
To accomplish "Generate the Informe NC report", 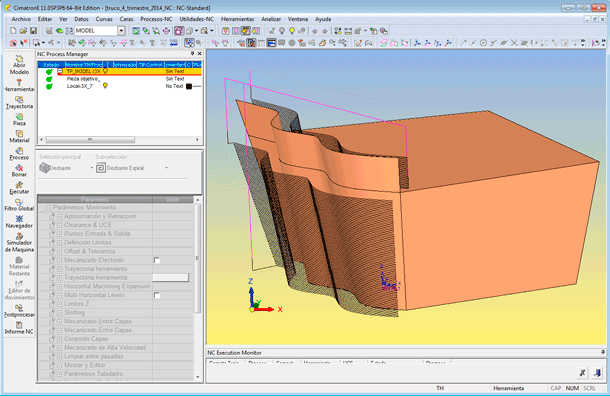I will pyautogui.click(x=19, y=328).
